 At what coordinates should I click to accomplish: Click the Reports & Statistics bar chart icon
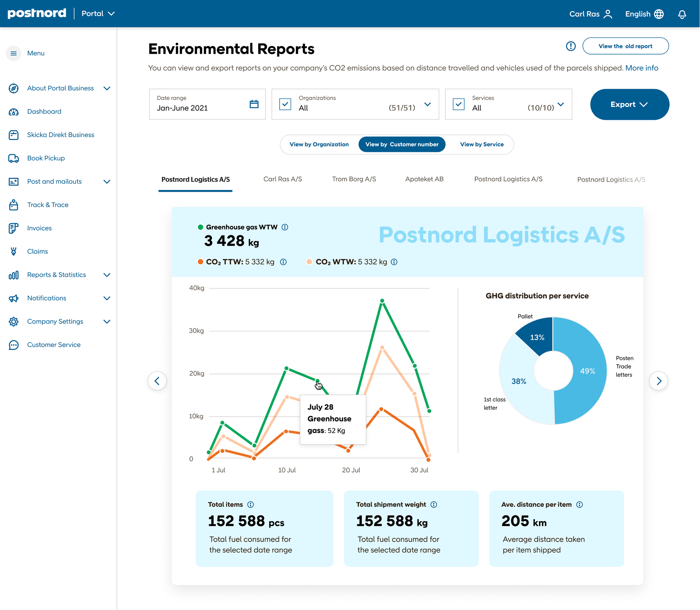tap(13, 275)
